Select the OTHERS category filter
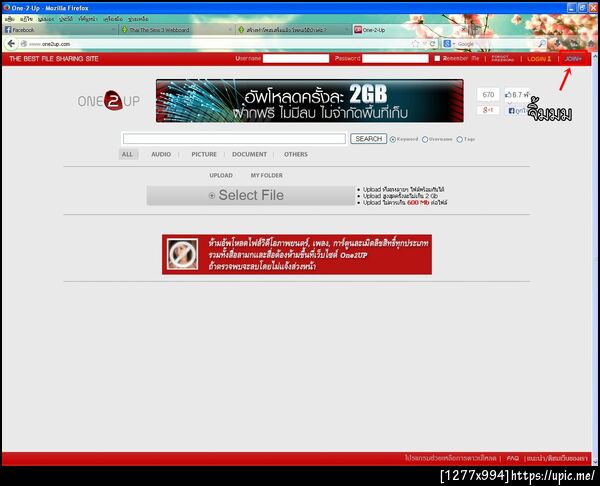This screenshot has height=486, width=600. [x=296, y=154]
